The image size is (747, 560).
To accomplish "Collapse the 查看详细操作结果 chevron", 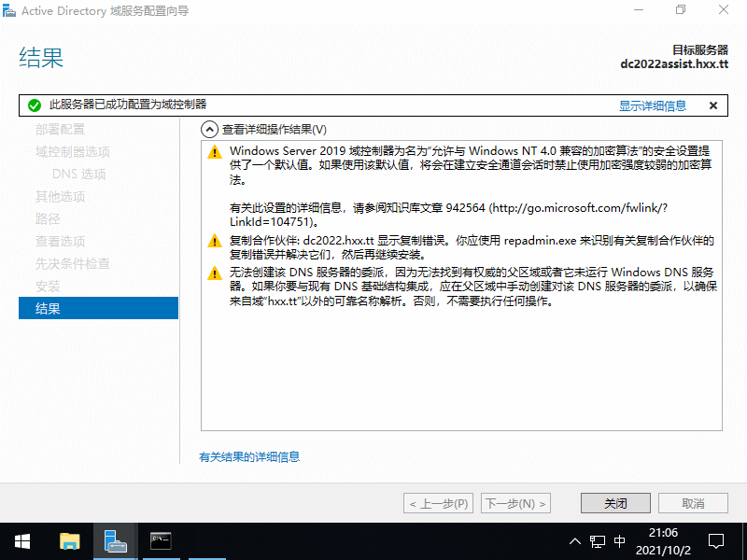I will (209, 130).
